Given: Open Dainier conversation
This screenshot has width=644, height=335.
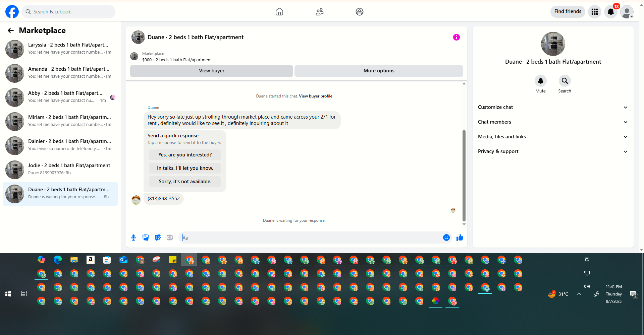Looking at the screenshot, I should 60,145.
